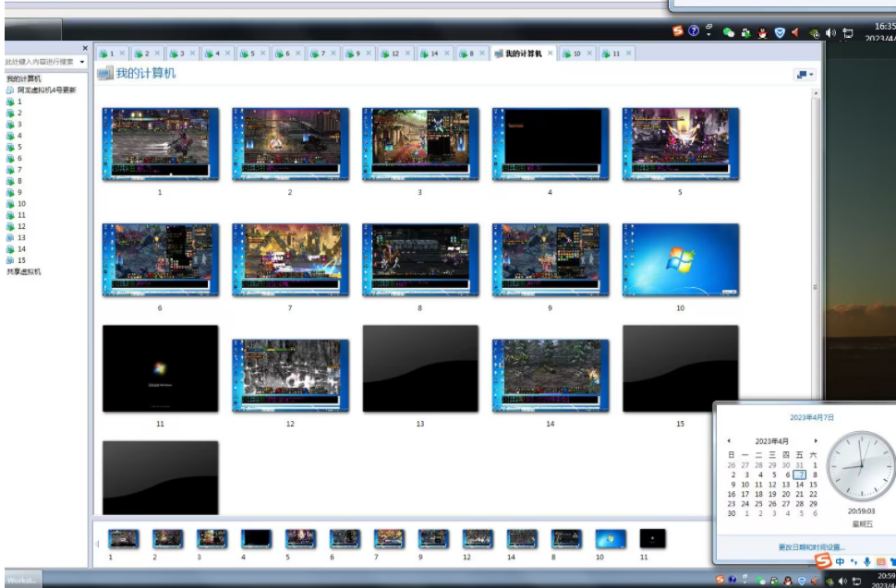Select the large thumbnail of VM 1
This screenshot has width=896, height=588.
point(161,144)
